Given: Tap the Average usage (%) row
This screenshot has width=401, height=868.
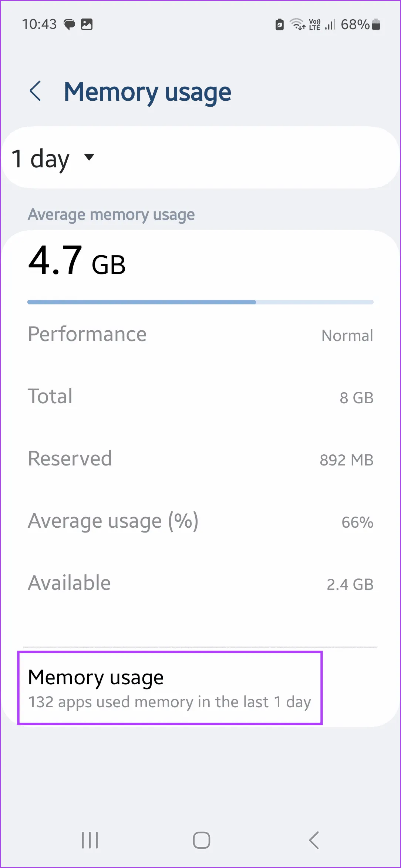Looking at the screenshot, I should 200,521.
